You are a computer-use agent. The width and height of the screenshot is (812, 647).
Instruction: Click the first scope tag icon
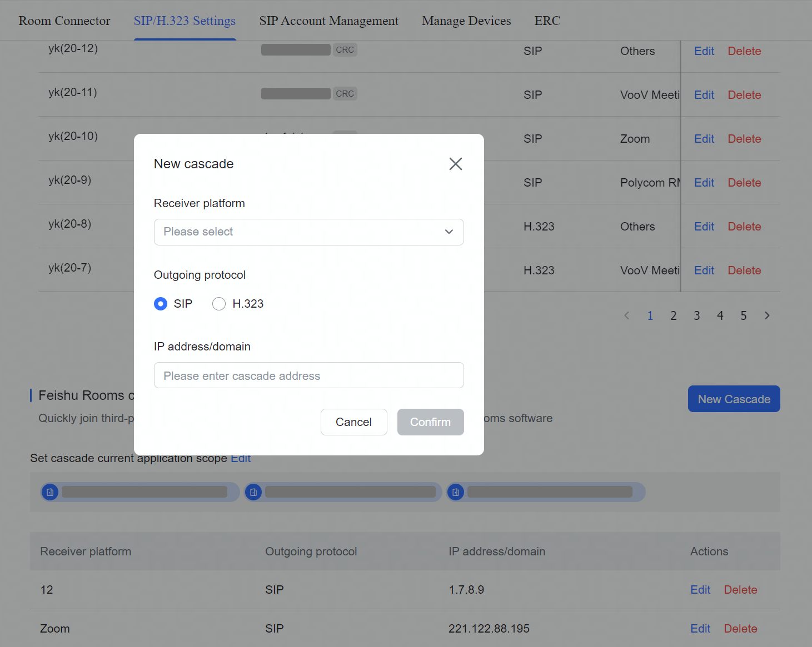click(x=50, y=492)
